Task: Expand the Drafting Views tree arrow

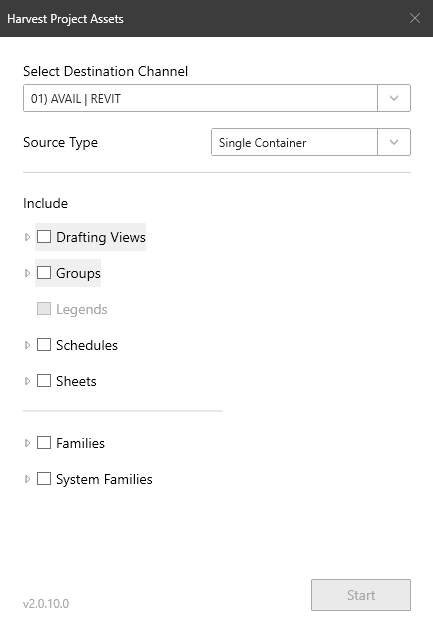Action: (x=27, y=237)
